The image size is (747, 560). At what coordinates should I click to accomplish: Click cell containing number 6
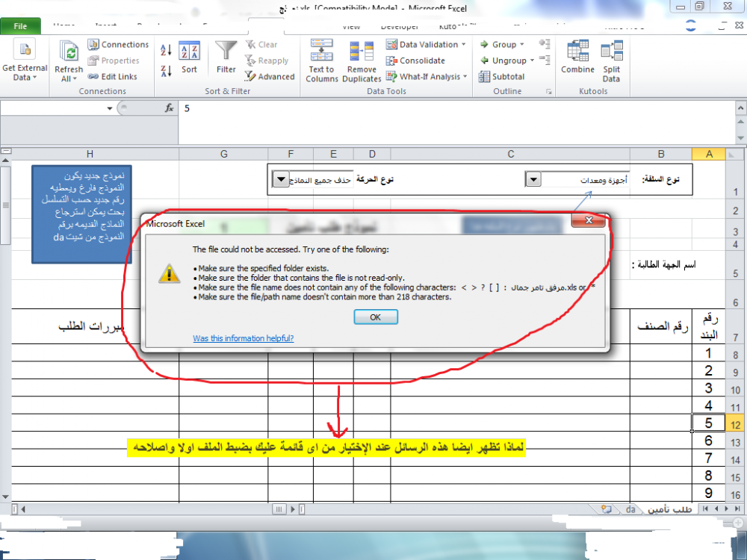708,441
